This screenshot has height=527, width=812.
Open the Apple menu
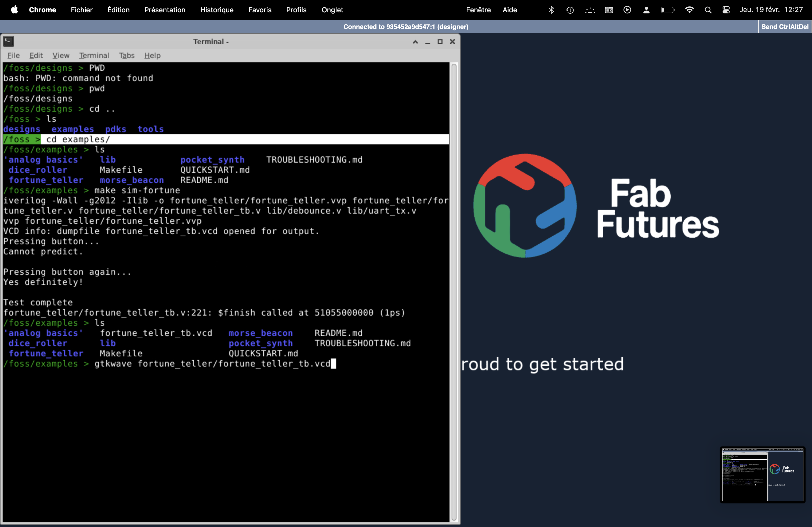click(x=14, y=10)
